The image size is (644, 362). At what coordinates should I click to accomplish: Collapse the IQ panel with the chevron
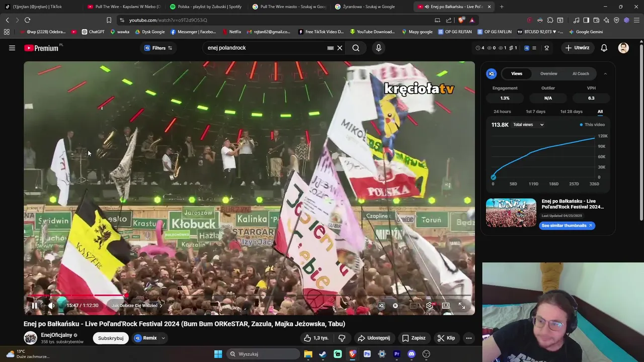coord(605,73)
